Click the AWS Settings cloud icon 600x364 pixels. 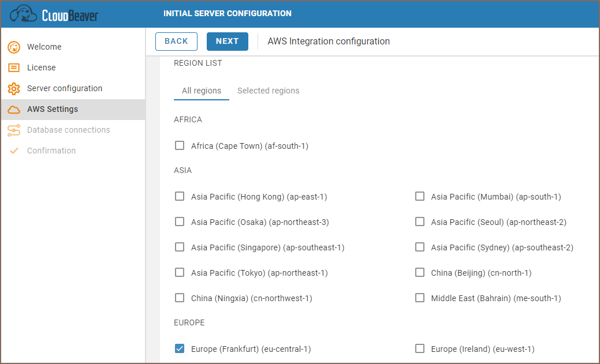(14, 110)
